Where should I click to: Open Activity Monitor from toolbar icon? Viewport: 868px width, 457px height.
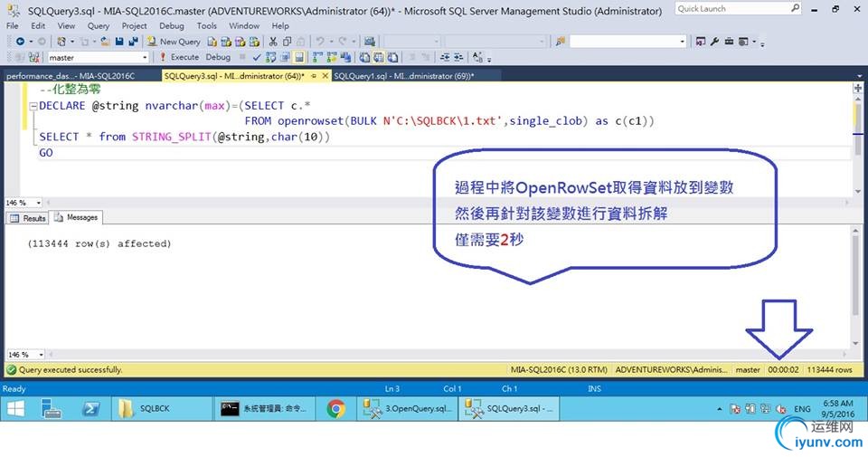click(369, 42)
